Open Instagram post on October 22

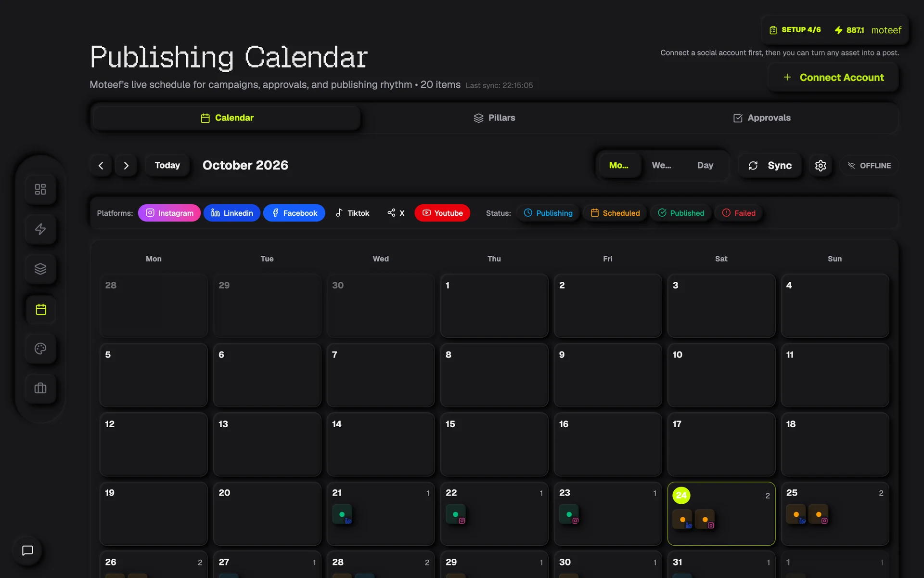[456, 514]
